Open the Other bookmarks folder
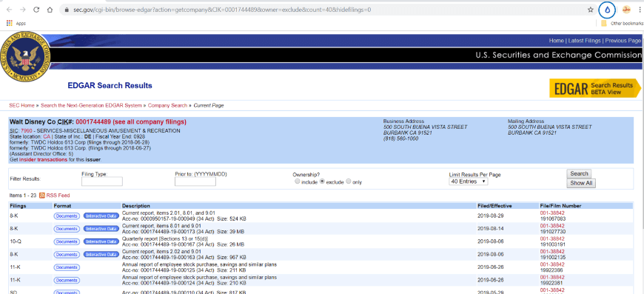This screenshot has height=294, width=644. [x=622, y=24]
